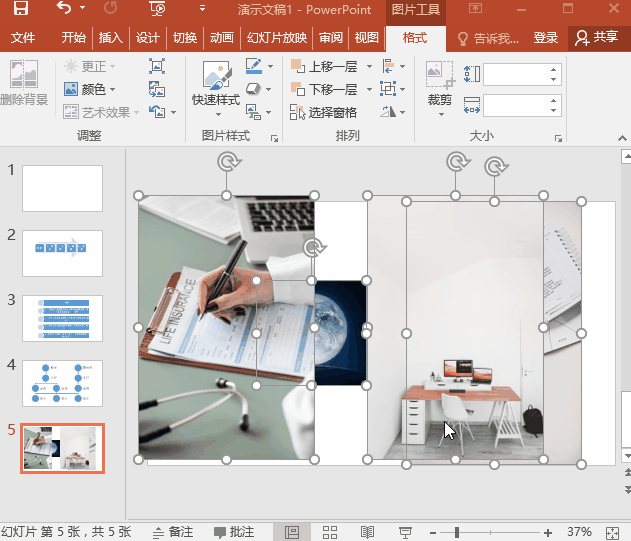
Task: Toggle the 批注 comments pane
Action: tap(234, 532)
